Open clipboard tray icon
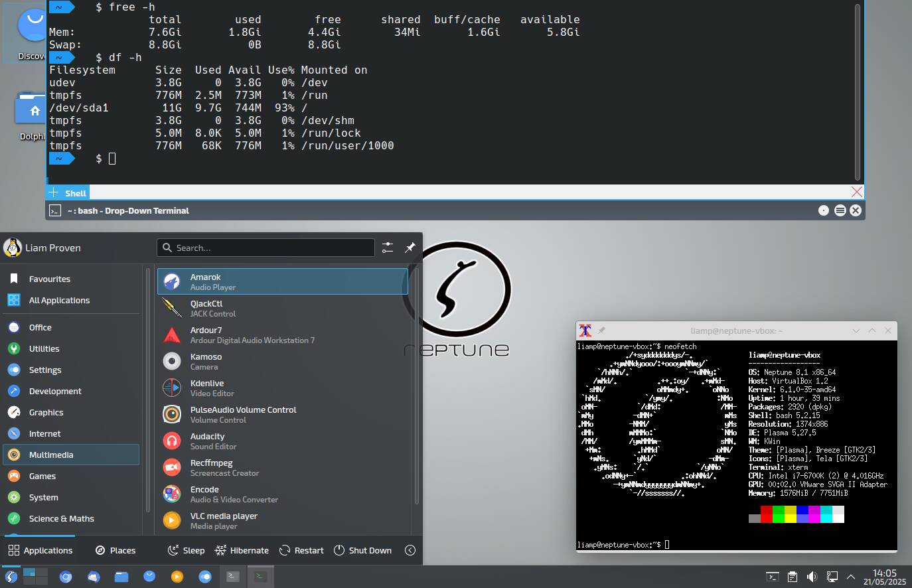The image size is (912, 588). pyautogui.click(x=792, y=577)
